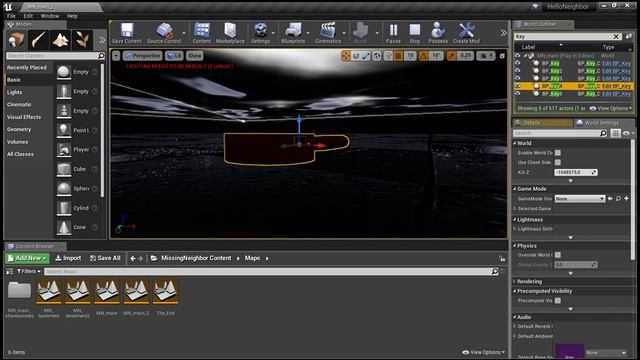This screenshot has width=640, height=360.
Task: Open the Blueprints toolbar icon
Action: tap(293, 33)
